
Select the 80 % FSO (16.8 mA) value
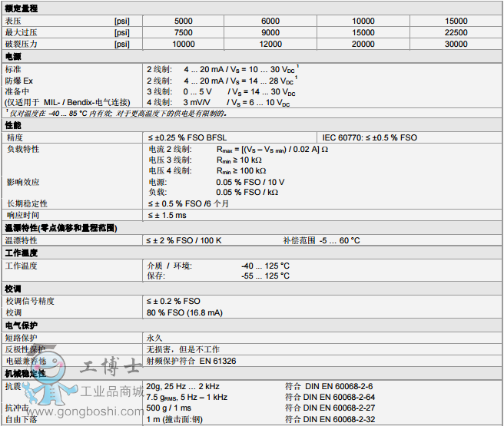(185, 313)
